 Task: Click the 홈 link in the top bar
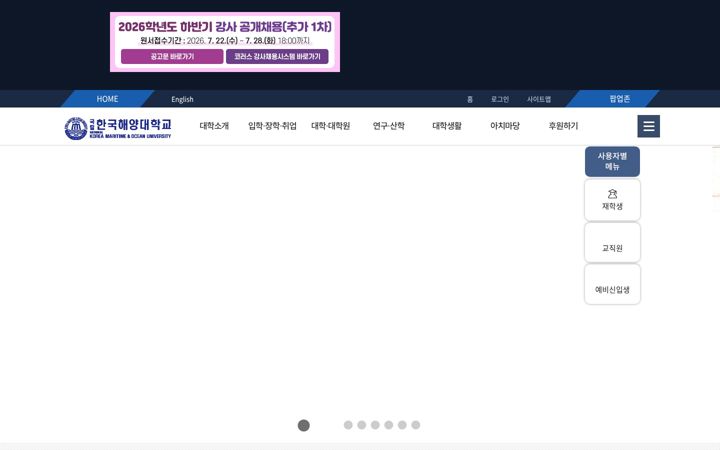[x=470, y=99]
